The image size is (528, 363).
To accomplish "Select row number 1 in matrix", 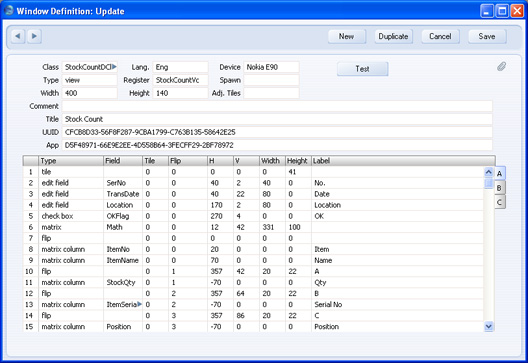I will click(31, 172).
